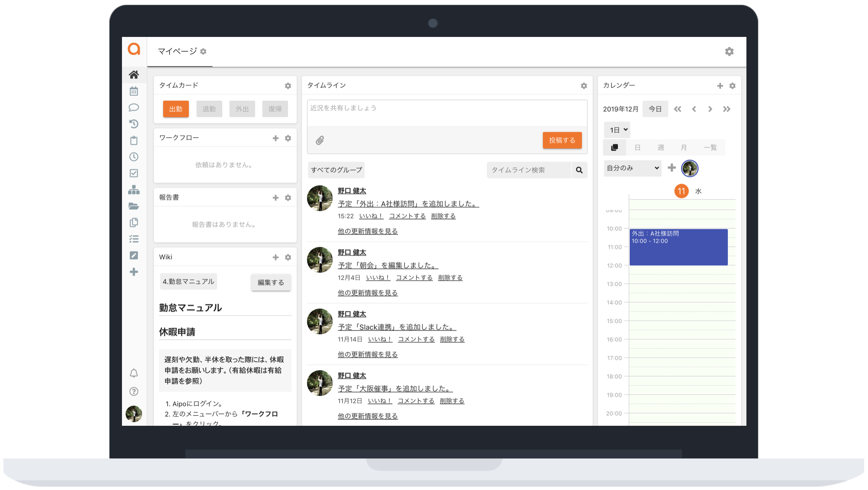Open タイムカード panel settings gear

[288, 86]
